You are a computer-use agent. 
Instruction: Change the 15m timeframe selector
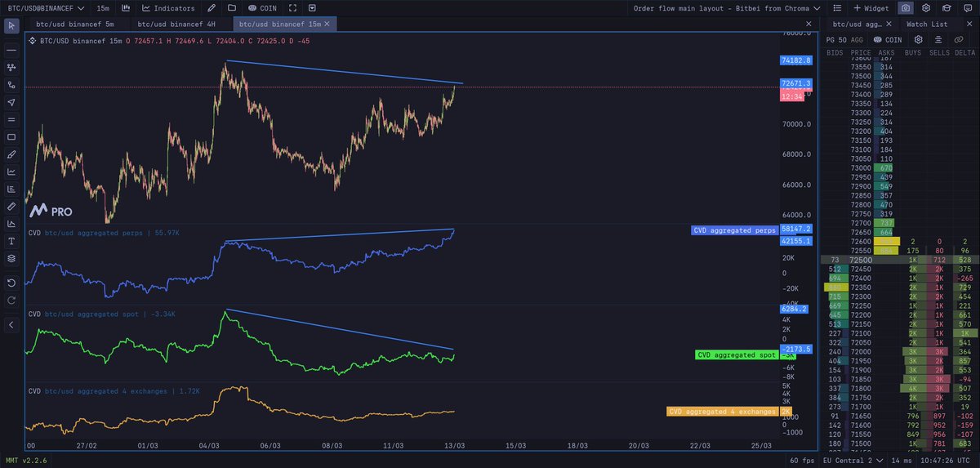click(103, 7)
